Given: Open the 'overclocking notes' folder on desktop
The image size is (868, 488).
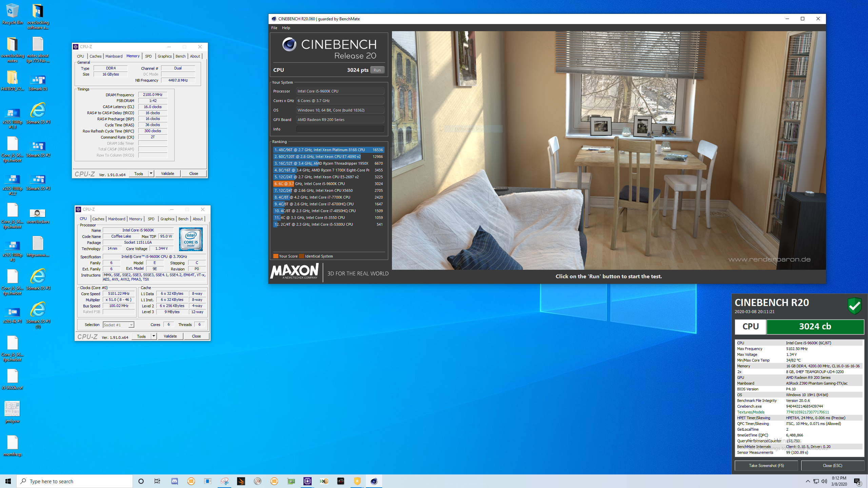Looking at the screenshot, I should point(13,49).
